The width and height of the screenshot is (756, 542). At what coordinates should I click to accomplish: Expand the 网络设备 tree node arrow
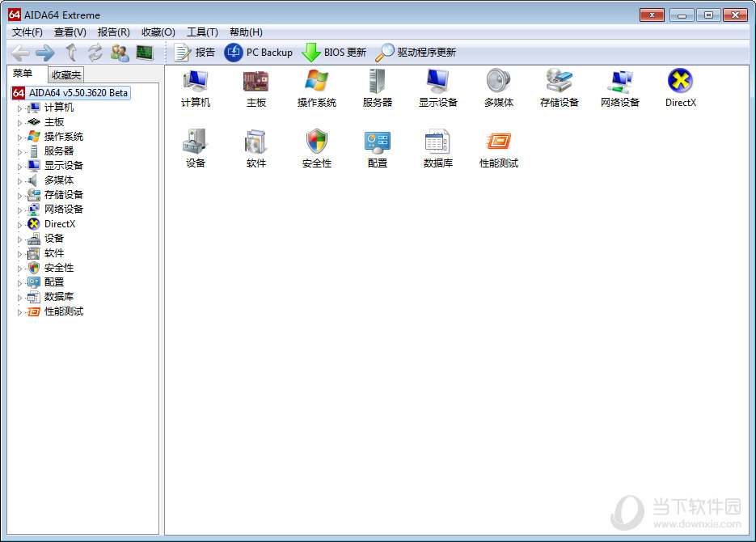[x=20, y=210]
